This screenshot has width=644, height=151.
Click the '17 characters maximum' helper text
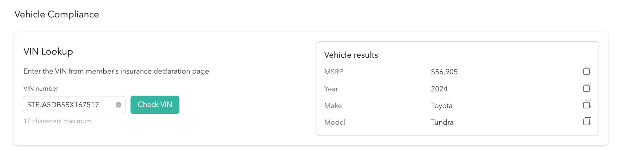click(57, 121)
